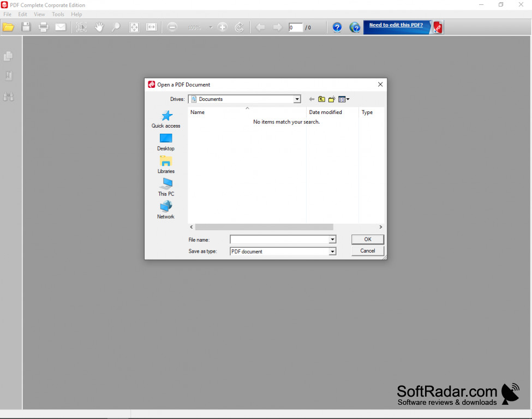Click the Email document icon
The image size is (532, 419).
coord(61,27)
